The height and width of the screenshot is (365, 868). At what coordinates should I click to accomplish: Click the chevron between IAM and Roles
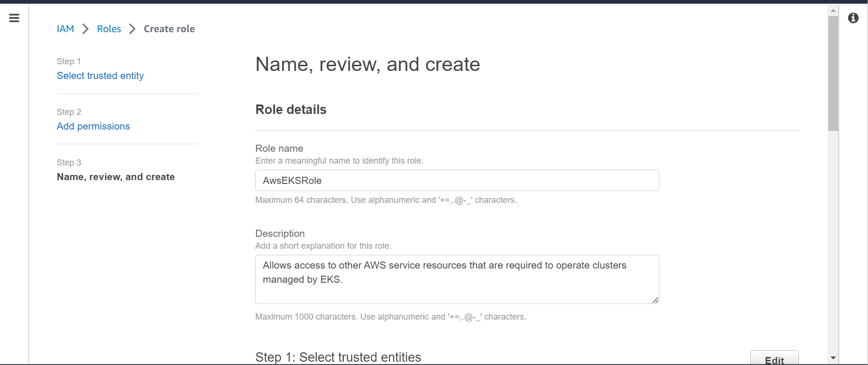point(86,29)
